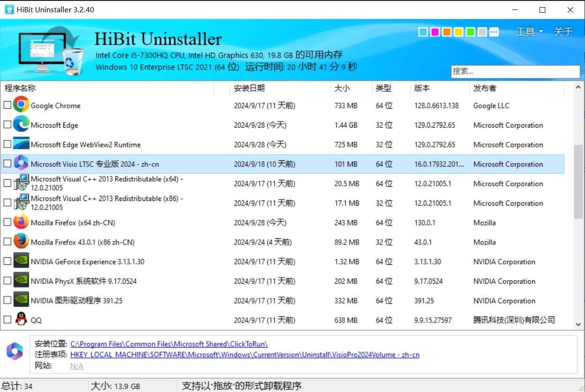Click Chrome version 128.0.6613.138
This screenshot has height=392, width=585.
click(437, 105)
